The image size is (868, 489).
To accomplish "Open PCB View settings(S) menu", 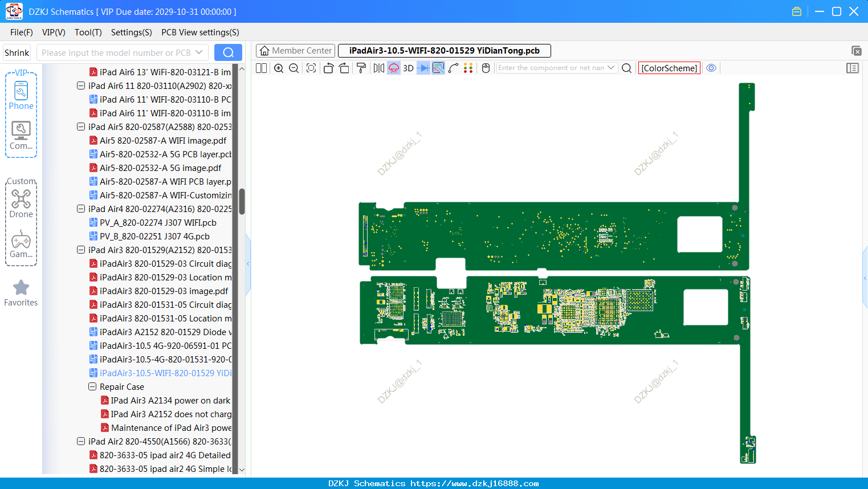I will [200, 32].
